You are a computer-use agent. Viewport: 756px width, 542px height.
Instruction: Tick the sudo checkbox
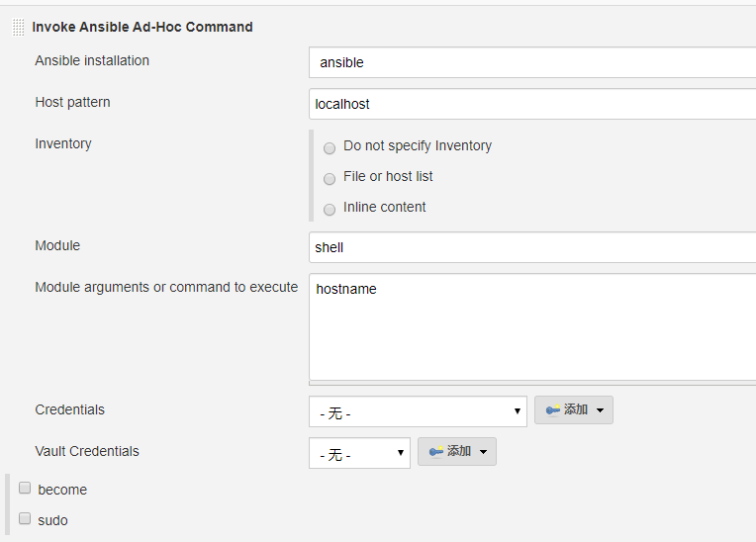(25, 518)
